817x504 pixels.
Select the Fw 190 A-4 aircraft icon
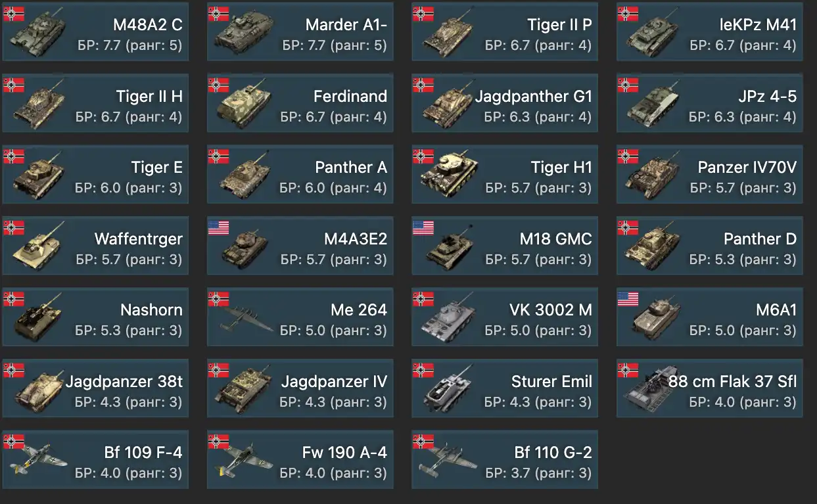245,460
